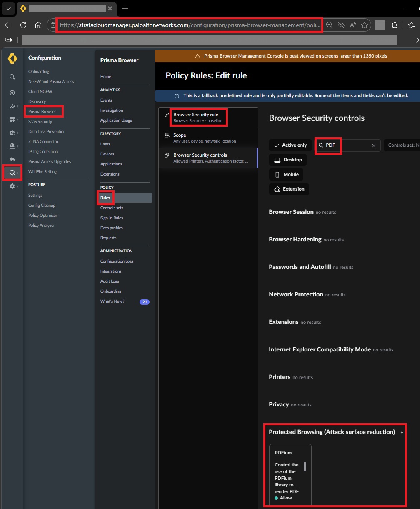Image resolution: width=420 pixels, height=509 pixels.
Task: Click the binoculars icon in left rail
Action: (12, 159)
